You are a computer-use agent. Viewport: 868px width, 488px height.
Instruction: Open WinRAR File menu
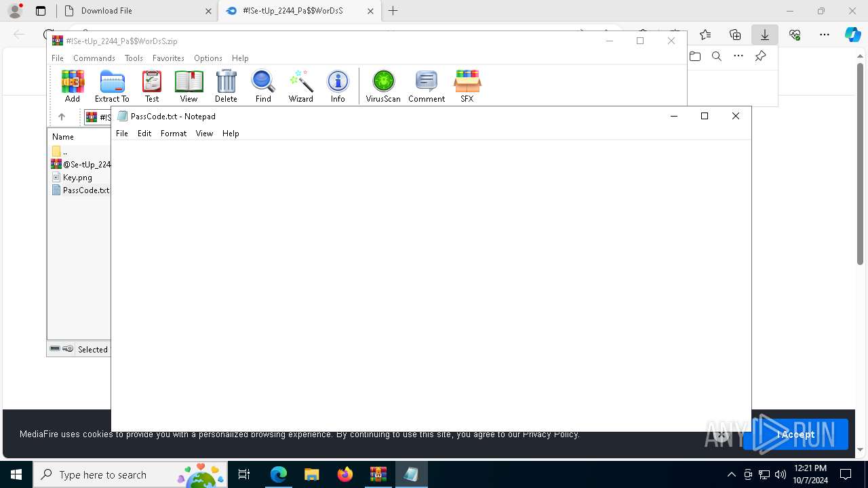click(x=58, y=58)
